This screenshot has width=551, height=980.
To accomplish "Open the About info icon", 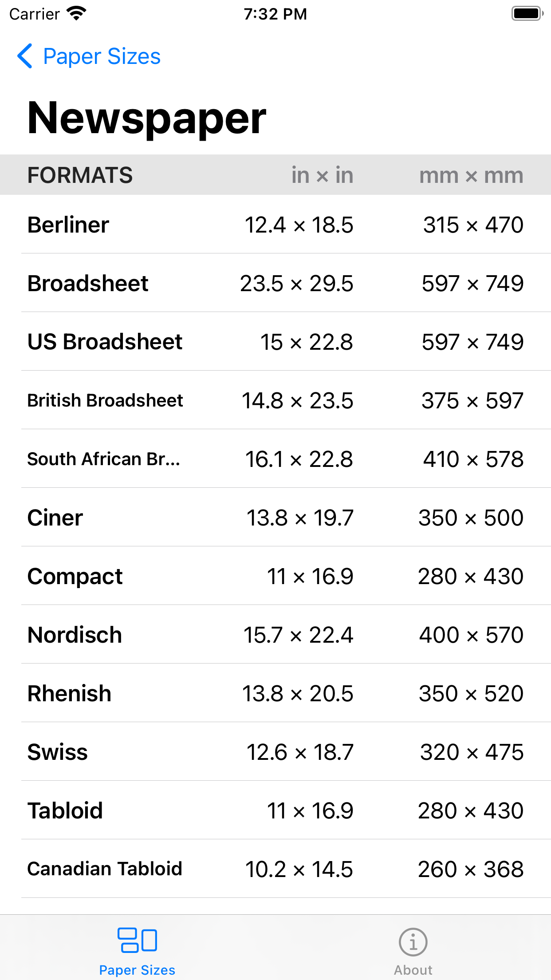I will coord(413,941).
